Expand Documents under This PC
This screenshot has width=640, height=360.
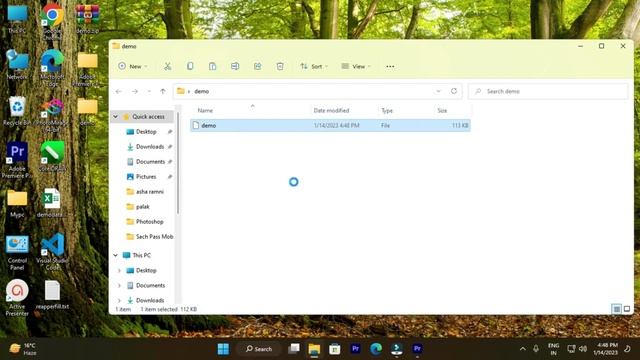tap(119, 285)
